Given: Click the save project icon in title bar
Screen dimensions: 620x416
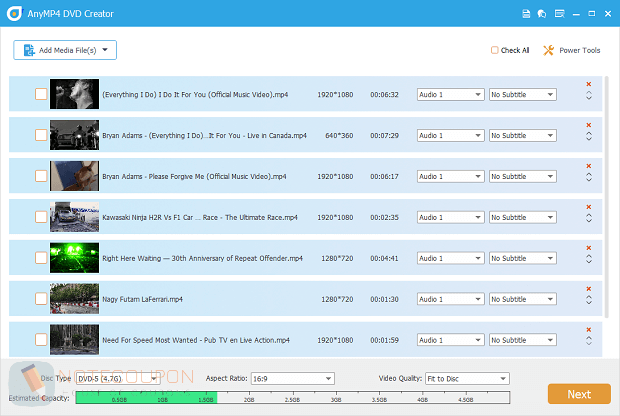Looking at the screenshot, I should coord(526,14).
